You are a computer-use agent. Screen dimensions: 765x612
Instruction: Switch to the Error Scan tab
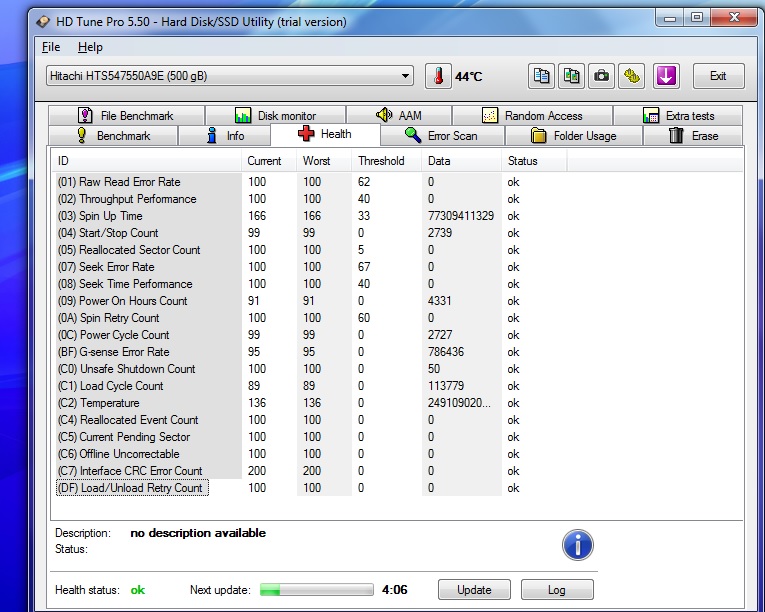(442, 136)
